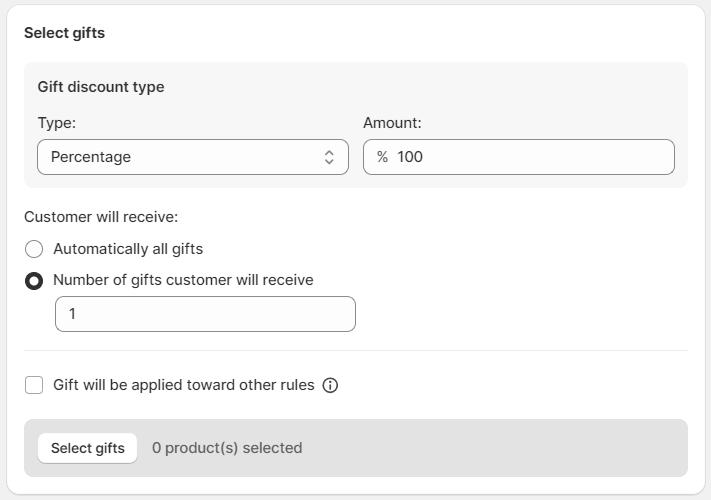
Task: Click the 'Type:' field label
Action: pos(57,123)
